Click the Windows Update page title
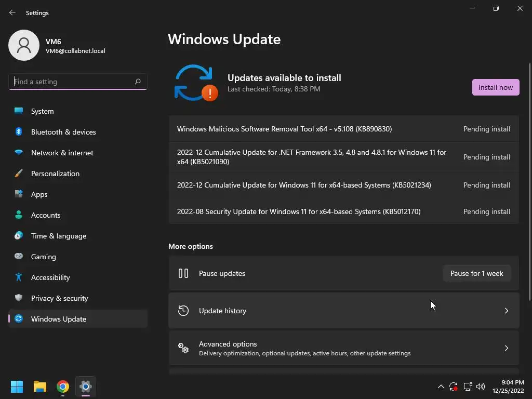This screenshot has width=532, height=399. (224, 39)
